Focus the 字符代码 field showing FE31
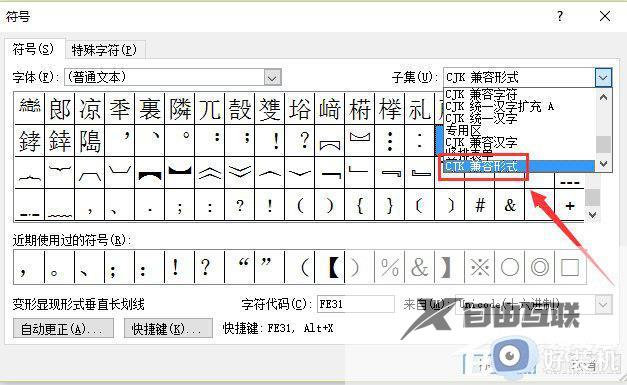627x385 pixels. tap(355, 305)
